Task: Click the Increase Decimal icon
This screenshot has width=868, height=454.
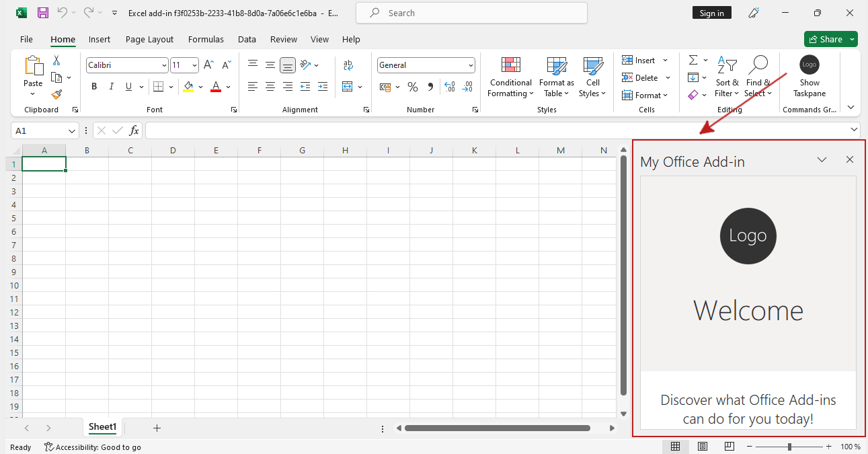Action: click(x=449, y=86)
